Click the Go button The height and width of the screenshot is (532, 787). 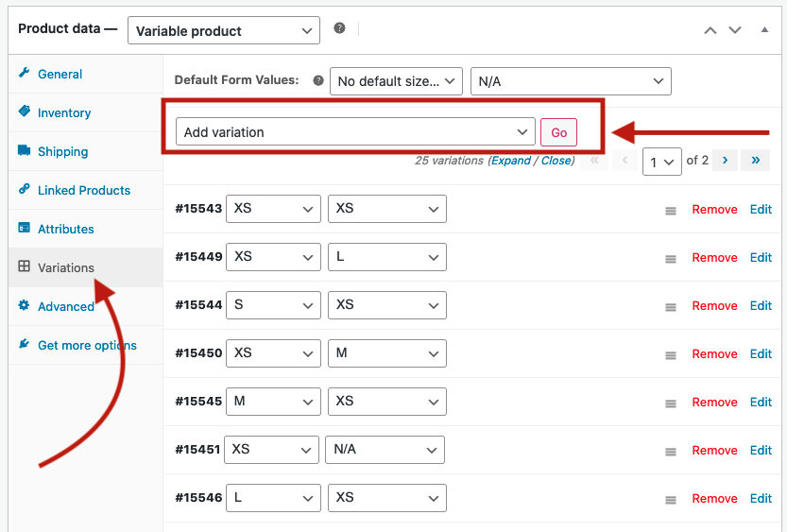(558, 132)
